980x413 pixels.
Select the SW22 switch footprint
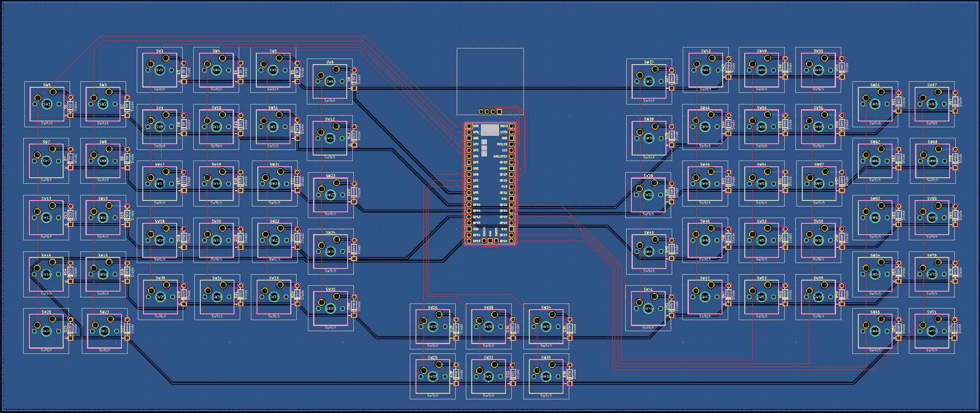click(275, 240)
